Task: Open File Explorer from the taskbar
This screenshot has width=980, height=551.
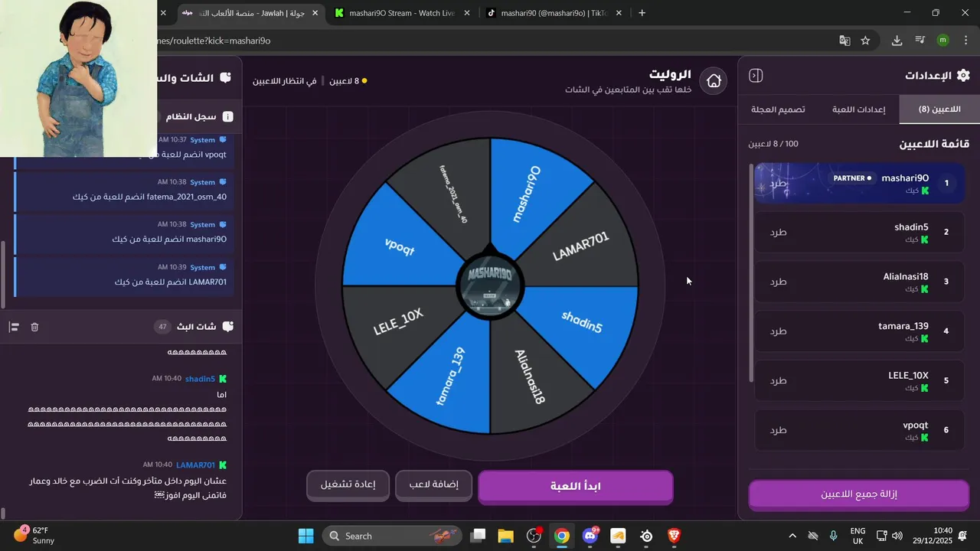Action: (x=505, y=536)
